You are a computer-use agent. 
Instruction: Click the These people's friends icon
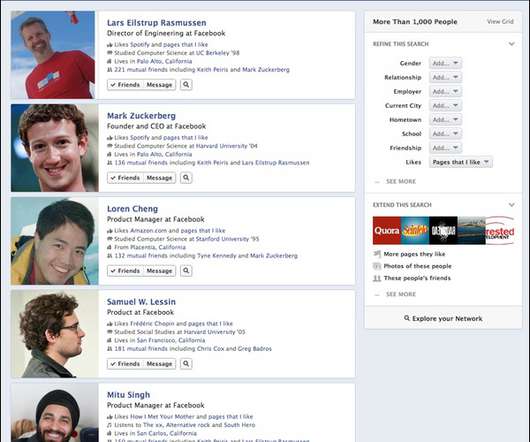tap(377, 278)
